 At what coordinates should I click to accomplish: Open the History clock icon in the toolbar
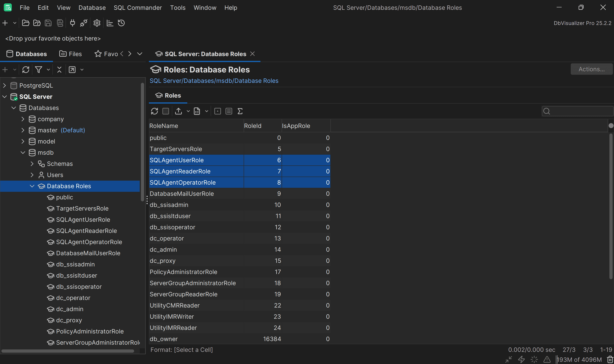click(x=121, y=23)
